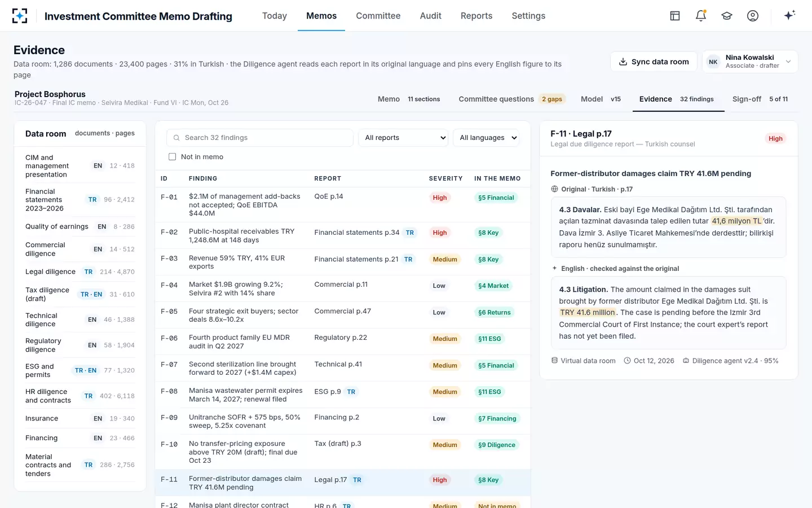Open the All reports dropdown
Viewport: 812px width, 508px height.
[x=404, y=138]
